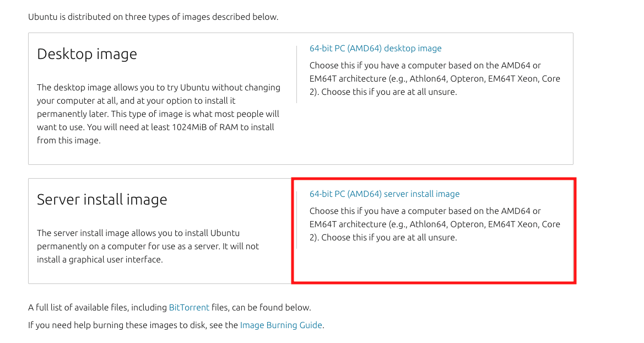This screenshot has width=644, height=343.
Task: Click the paragraph describing the server install image
Action: tap(148, 246)
